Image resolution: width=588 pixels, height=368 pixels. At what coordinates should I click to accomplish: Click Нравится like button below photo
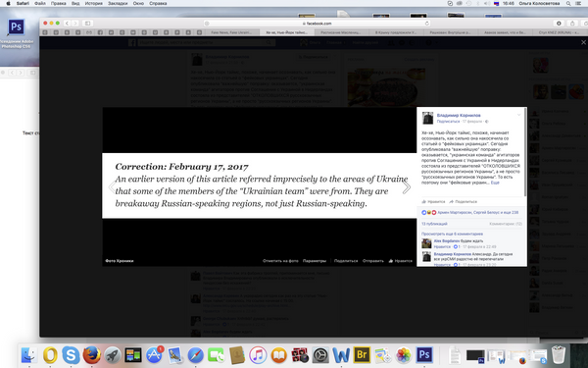pyautogui.click(x=401, y=261)
